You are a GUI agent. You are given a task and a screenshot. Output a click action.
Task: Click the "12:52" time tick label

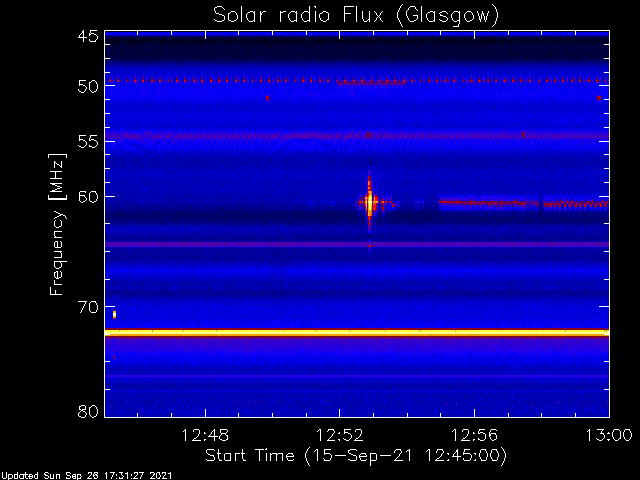point(340,435)
